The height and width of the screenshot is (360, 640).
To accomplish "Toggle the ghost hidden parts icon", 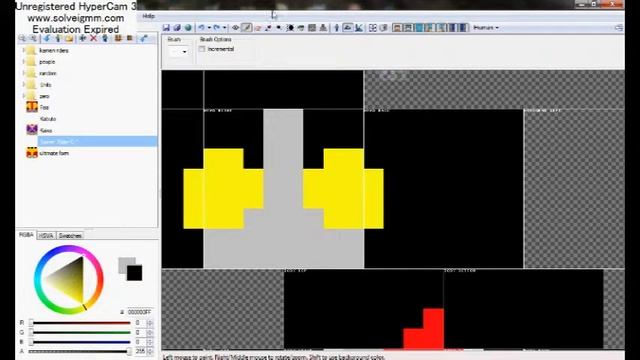I will pos(384,28).
